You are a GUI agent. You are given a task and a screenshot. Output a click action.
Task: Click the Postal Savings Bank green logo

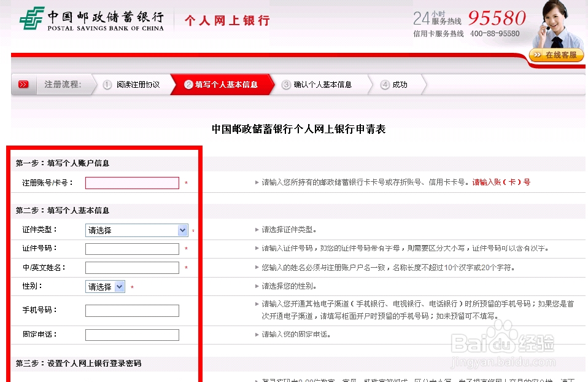[32, 18]
